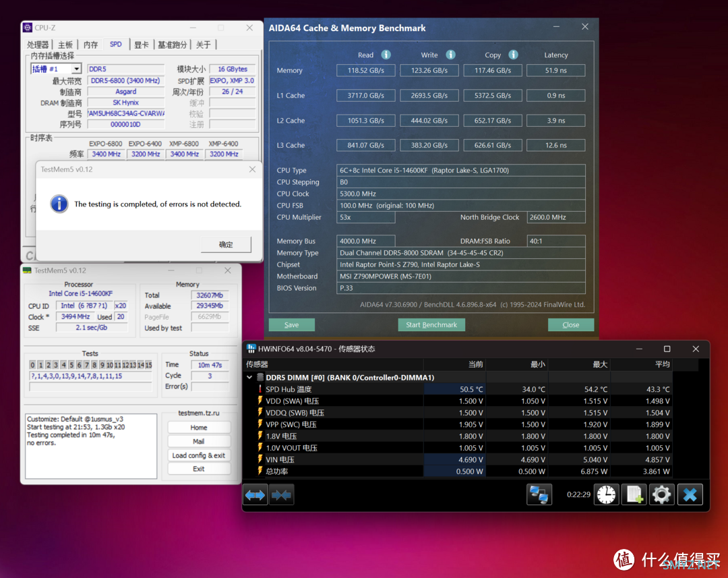Reset HWiNFO timer with the clock icon
728x578 pixels.
point(607,494)
